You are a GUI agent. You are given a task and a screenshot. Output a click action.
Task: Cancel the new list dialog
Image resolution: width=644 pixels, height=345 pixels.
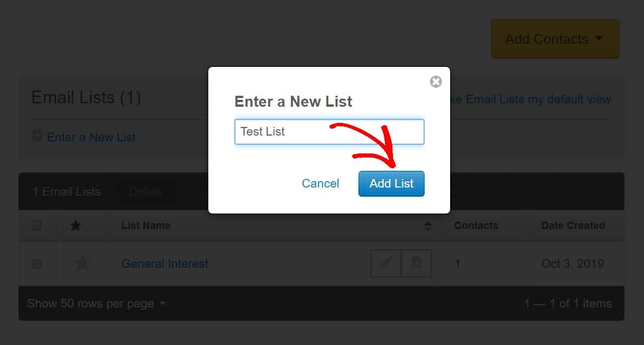[320, 183]
